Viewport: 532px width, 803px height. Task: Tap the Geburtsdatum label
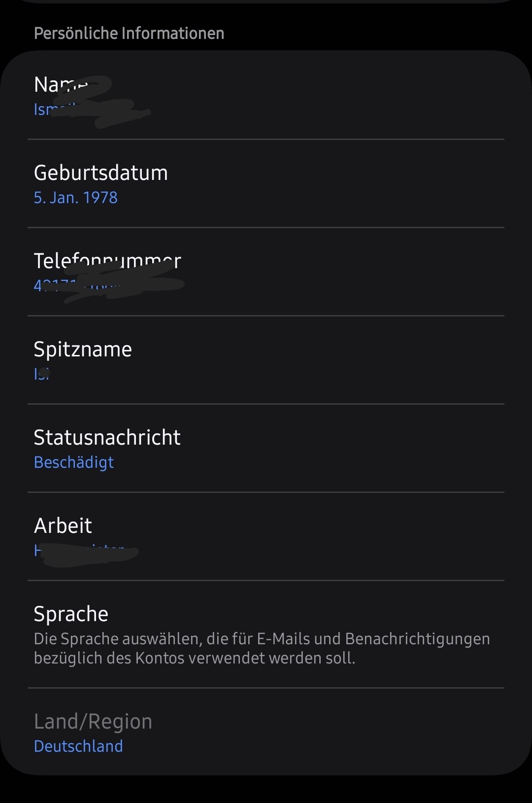101,173
